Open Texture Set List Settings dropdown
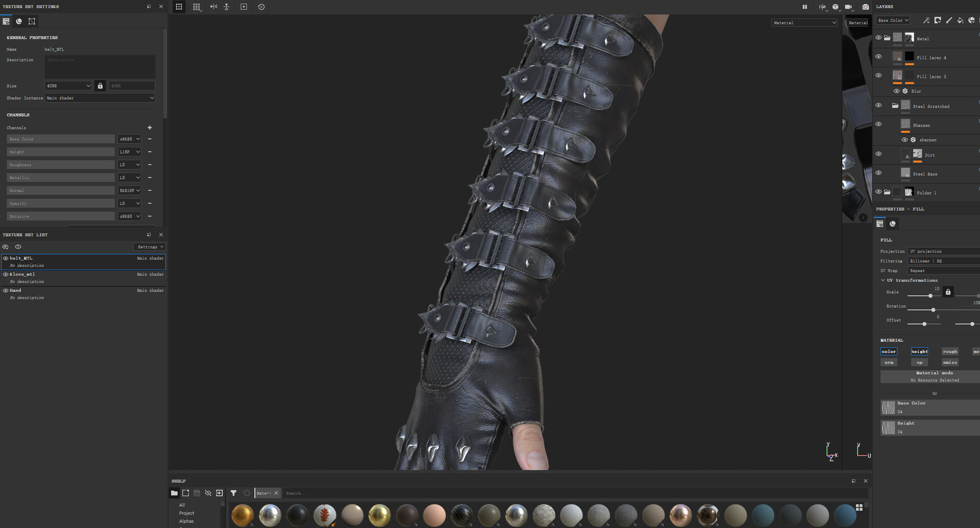This screenshot has width=980, height=528. coord(149,247)
